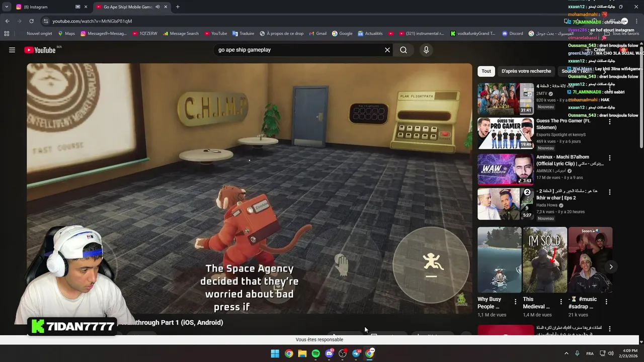View site information icon in address bar
The image size is (644, 362).
coord(46,21)
